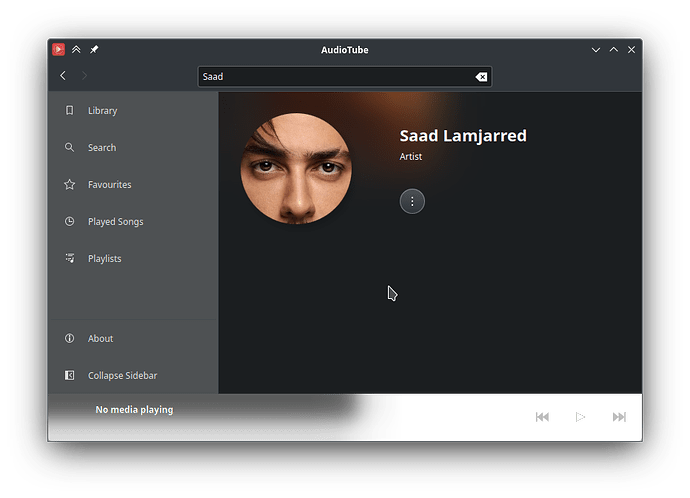This screenshot has height=498, width=690.
Task: Click the Library bookmark icon
Action: [x=70, y=110]
